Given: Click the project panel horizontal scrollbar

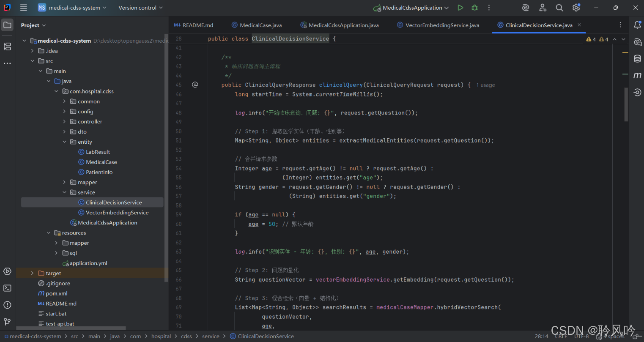Looking at the screenshot, I should pyautogui.click(x=71, y=328).
